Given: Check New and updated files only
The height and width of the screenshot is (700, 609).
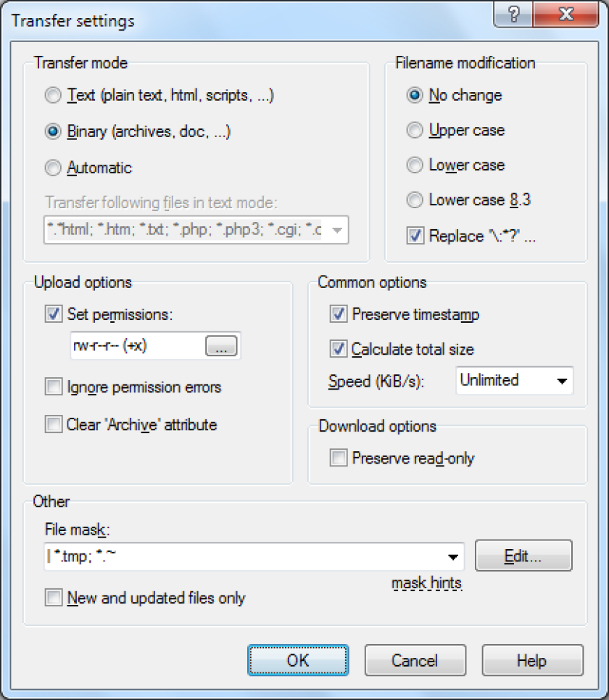Looking at the screenshot, I should click(x=54, y=597).
